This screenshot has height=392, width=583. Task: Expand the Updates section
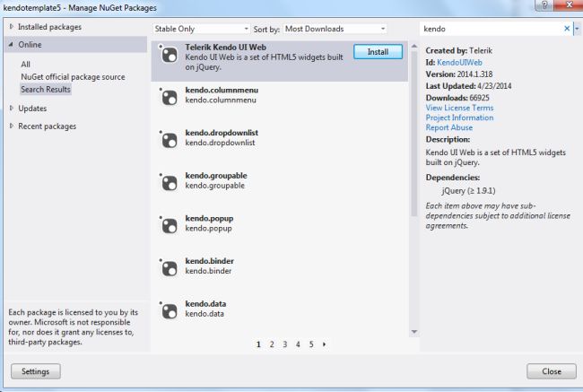(12, 108)
